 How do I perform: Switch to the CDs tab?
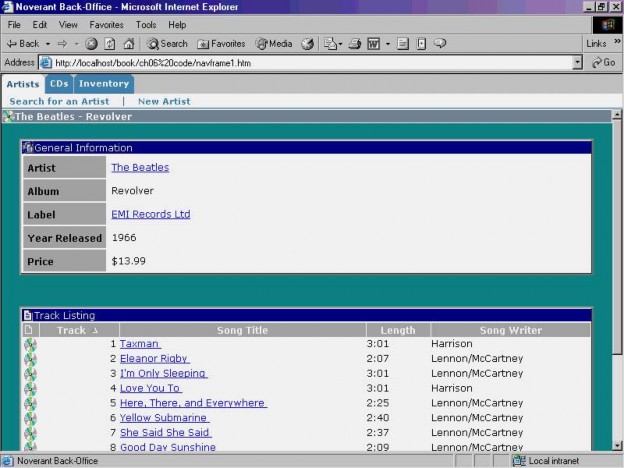pos(59,84)
